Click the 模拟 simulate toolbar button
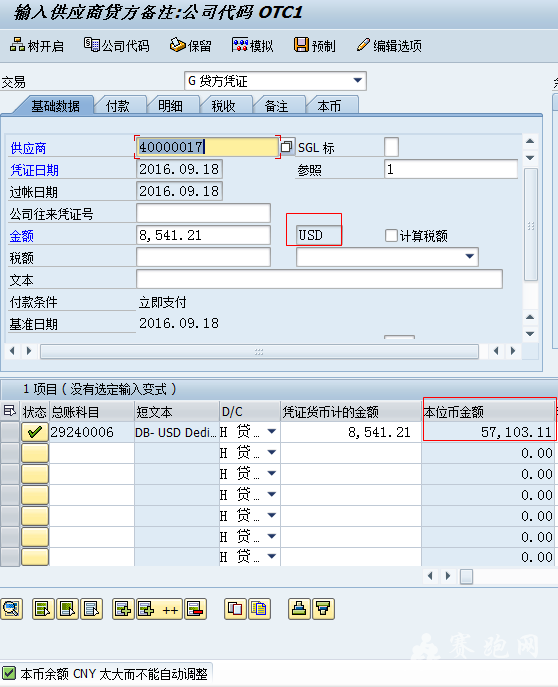The width and height of the screenshot is (558, 687). click(x=253, y=46)
